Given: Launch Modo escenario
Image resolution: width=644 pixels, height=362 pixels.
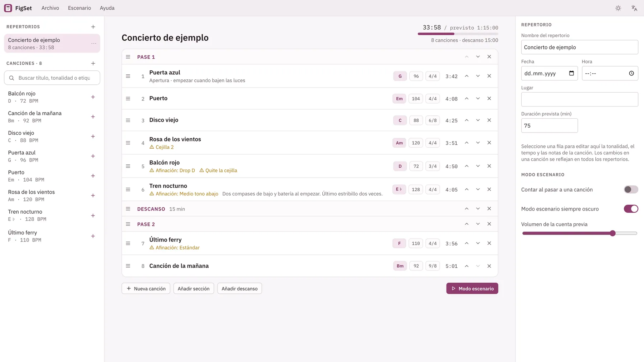Looking at the screenshot, I should [472, 288].
